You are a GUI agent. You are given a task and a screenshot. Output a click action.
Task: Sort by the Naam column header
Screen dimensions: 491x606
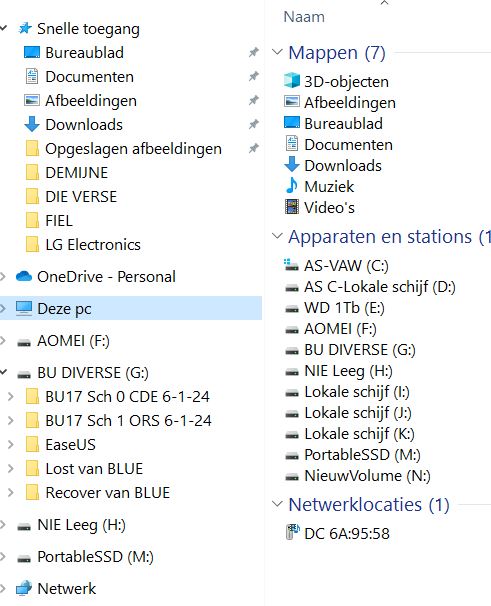click(304, 17)
